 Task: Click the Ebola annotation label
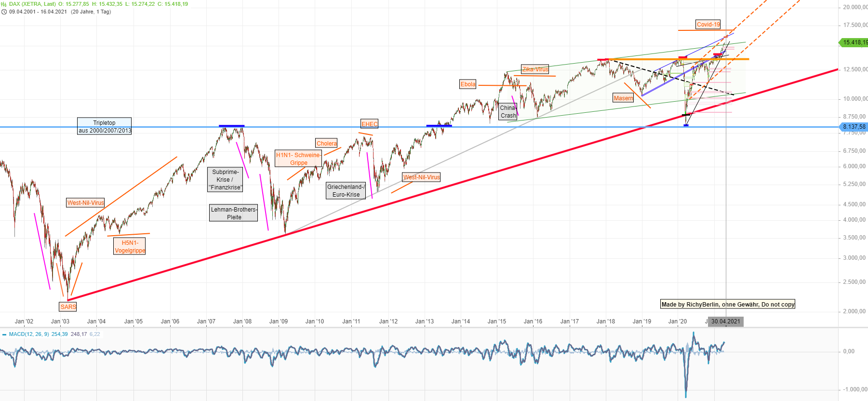[468, 84]
